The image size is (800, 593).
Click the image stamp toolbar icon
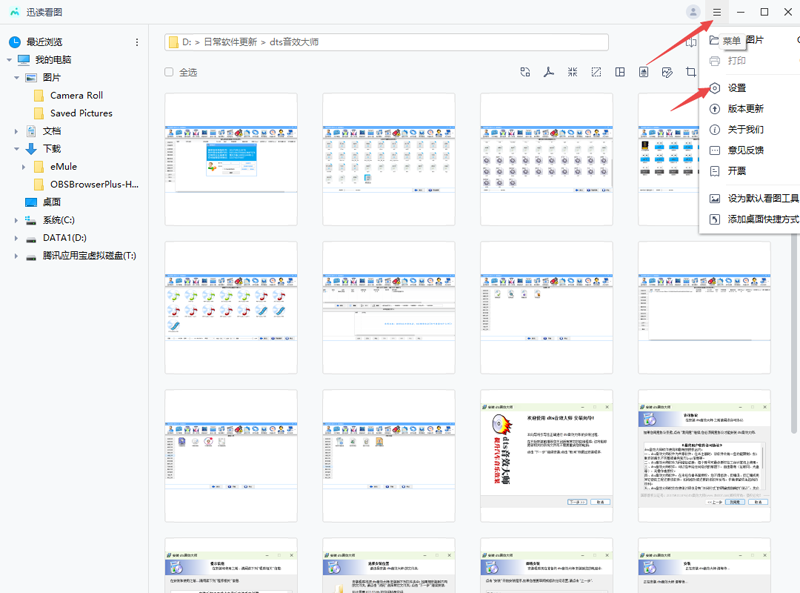click(643, 72)
